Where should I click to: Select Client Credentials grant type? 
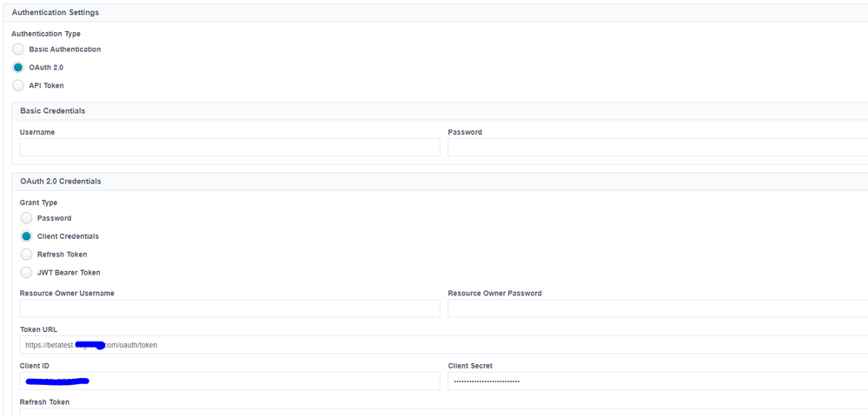coord(26,236)
